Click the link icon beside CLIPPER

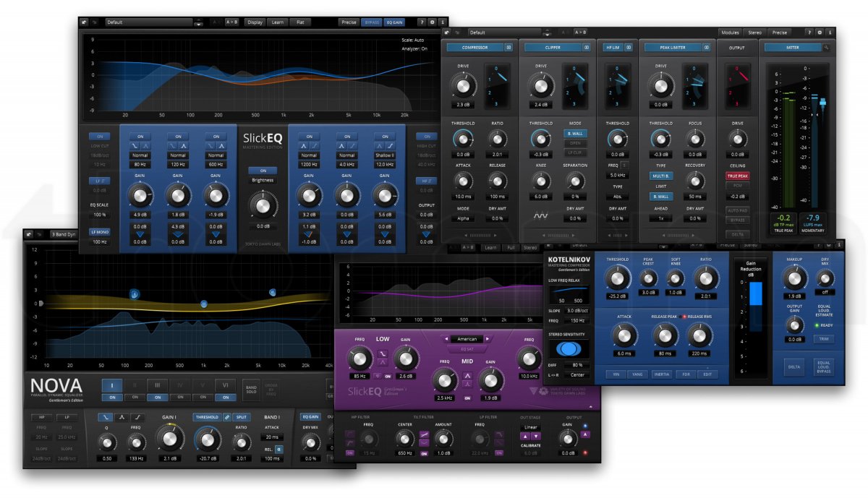[586, 48]
